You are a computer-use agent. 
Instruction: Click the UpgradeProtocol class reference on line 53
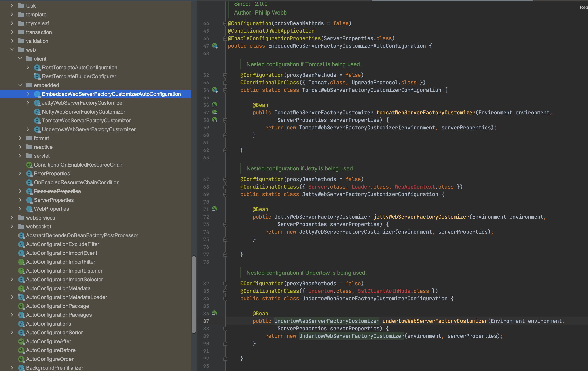tap(375, 83)
